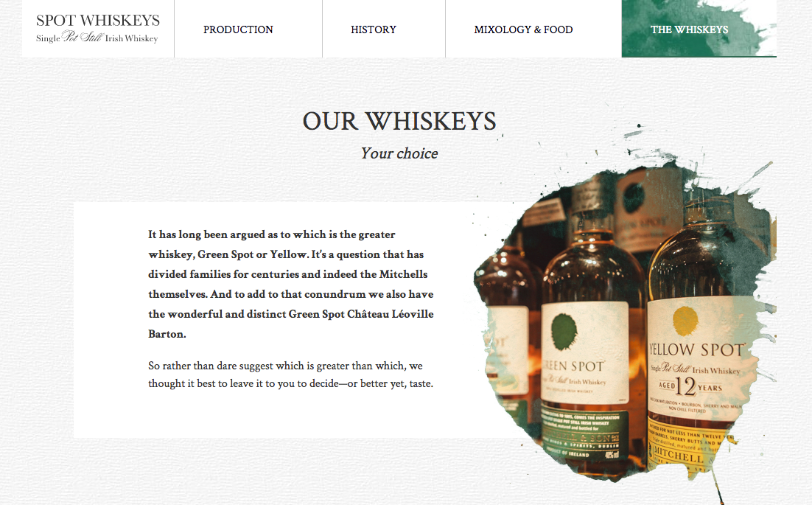Go to the History page
The width and height of the screenshot is (812, 505).
click(374, 29)
